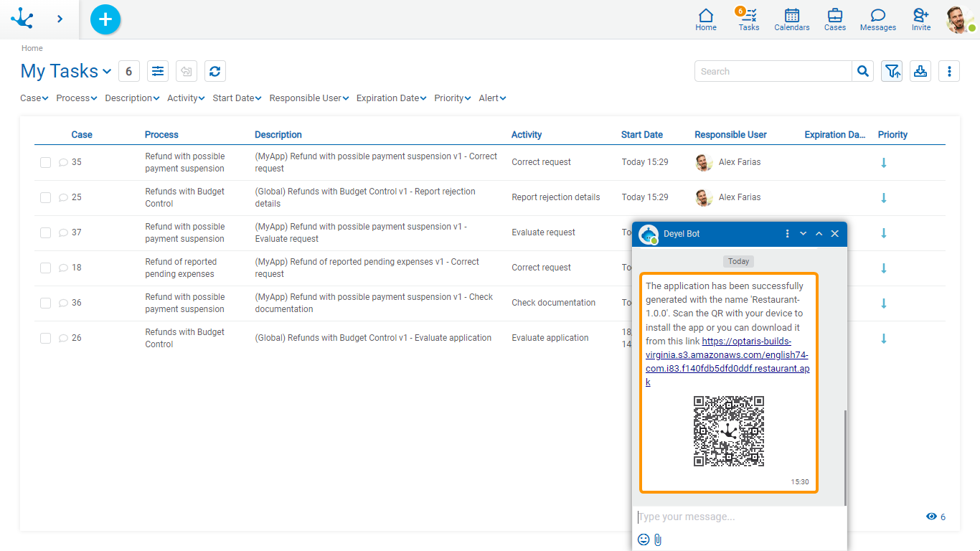Open Messages in top navigation

(878, 19)
